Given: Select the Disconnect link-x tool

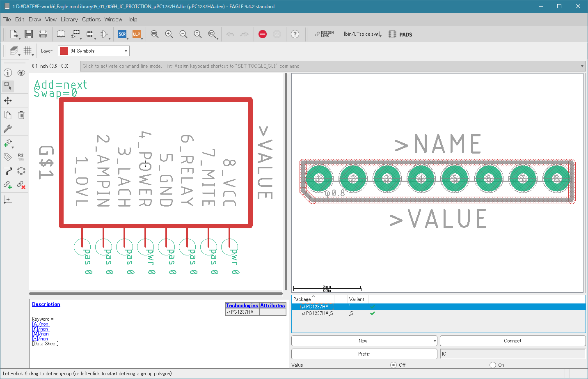Looking at the screenshot, I should (21, 185).
